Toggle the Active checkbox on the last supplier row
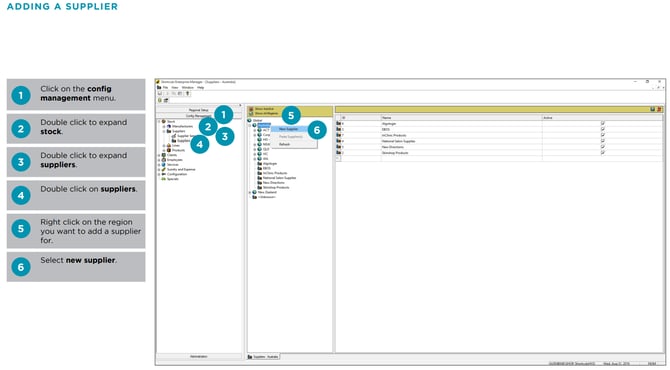This screenshot has height=370, width=670. pos(602,153)
